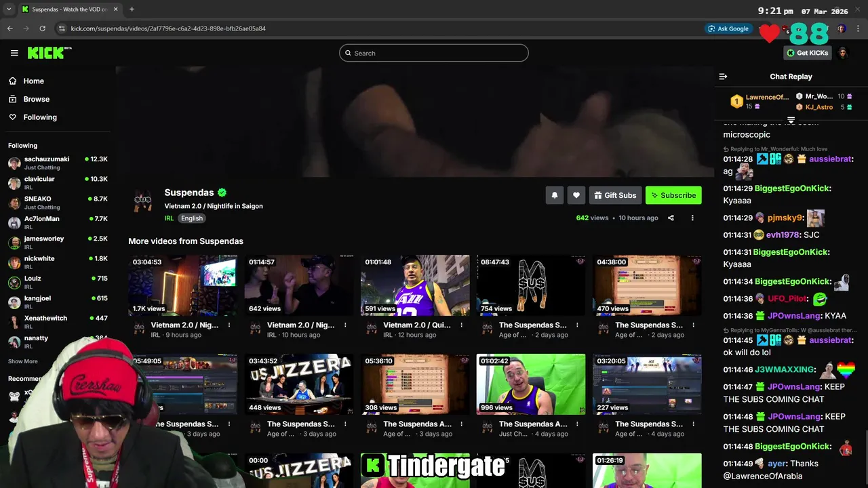Open the Home sidebar item
Image resolution: width=868 pixels, height=488 pixels.
pyautogui.click(x=33, y=81)
